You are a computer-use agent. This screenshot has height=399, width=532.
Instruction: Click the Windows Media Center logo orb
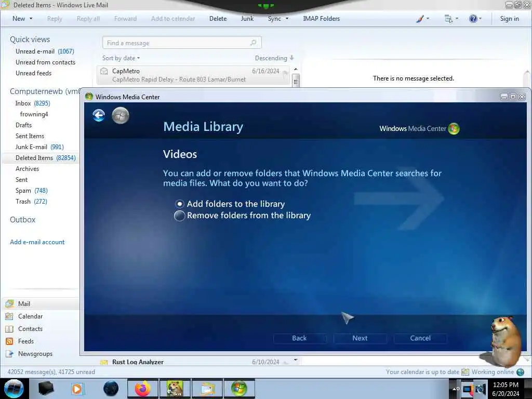pos(454,129)
